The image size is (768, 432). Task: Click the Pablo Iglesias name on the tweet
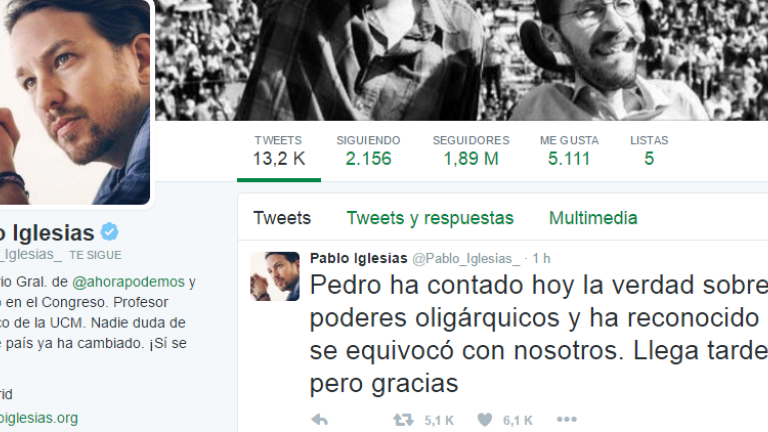pos(359,258)
